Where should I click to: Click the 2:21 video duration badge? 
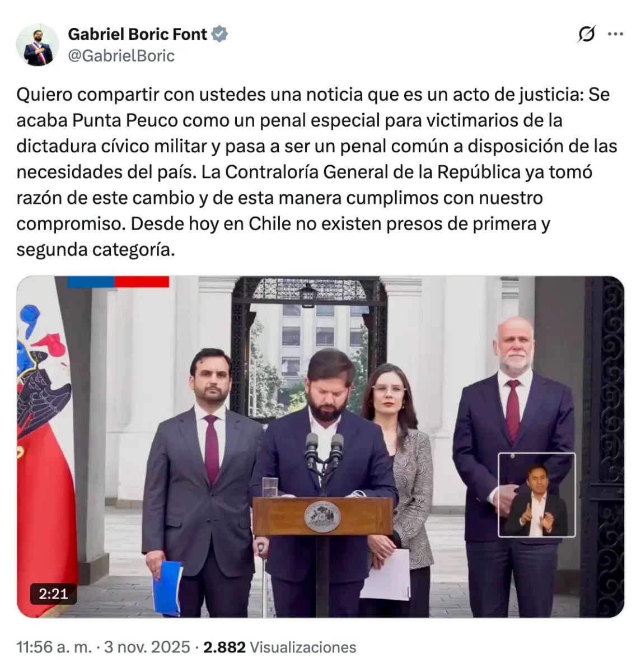tap(53, 594)
